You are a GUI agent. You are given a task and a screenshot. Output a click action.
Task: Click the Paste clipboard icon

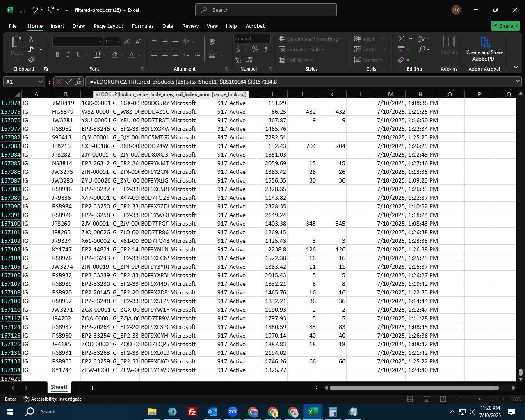pos(17,42)
